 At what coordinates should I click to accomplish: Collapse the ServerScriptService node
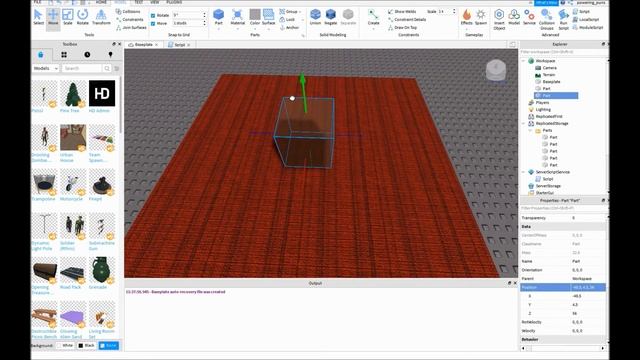[x=524, y=172]
